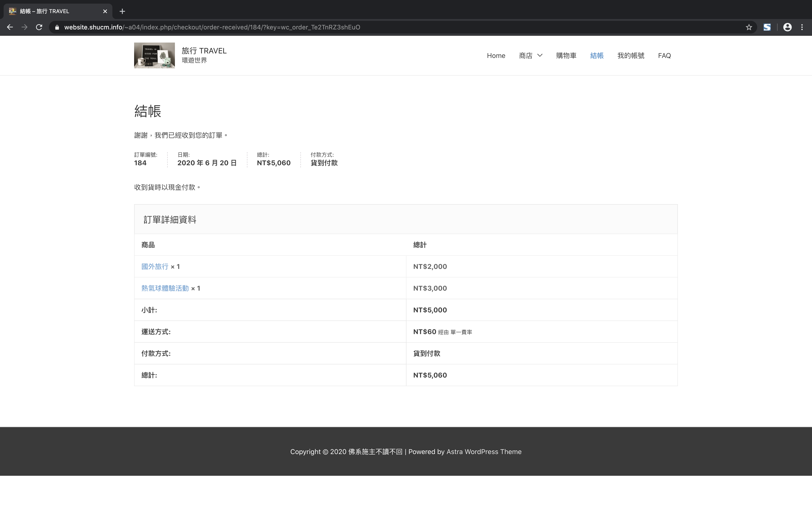The height and width of the screenshot is (507, 812).
Task: Open a new browser tab
Action: point(123,11)
